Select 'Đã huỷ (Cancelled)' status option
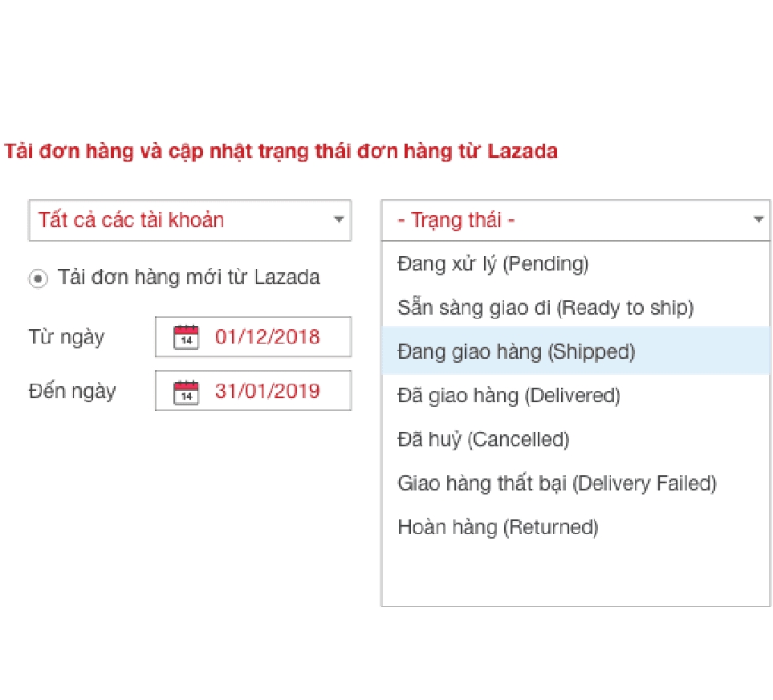 tap(483, 439)
